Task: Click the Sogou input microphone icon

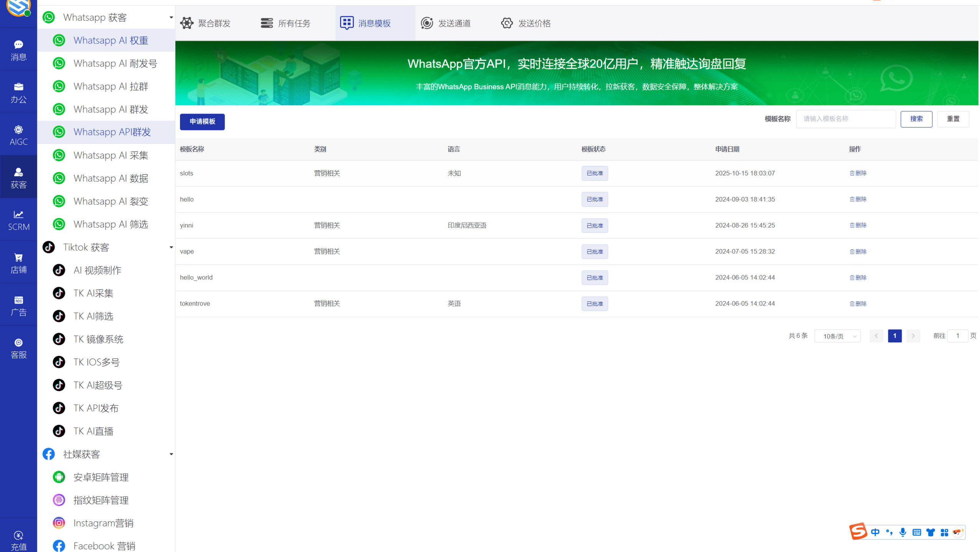Action: 902,532
